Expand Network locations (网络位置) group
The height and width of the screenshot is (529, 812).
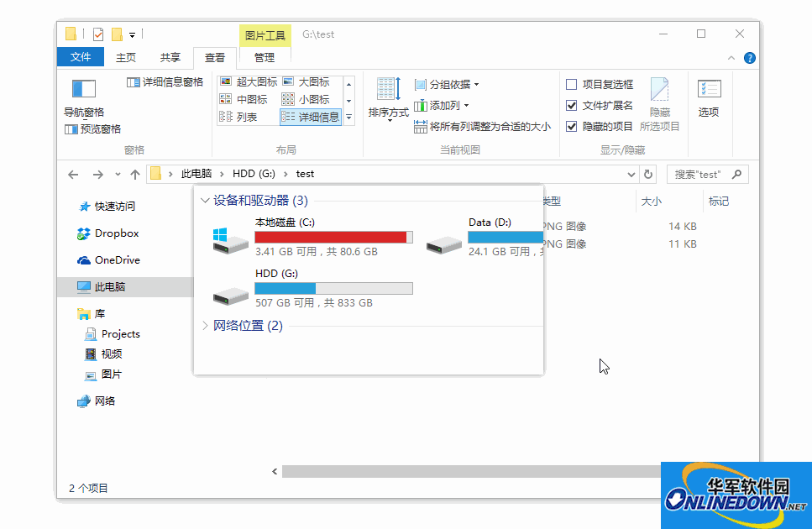[205, 326]
